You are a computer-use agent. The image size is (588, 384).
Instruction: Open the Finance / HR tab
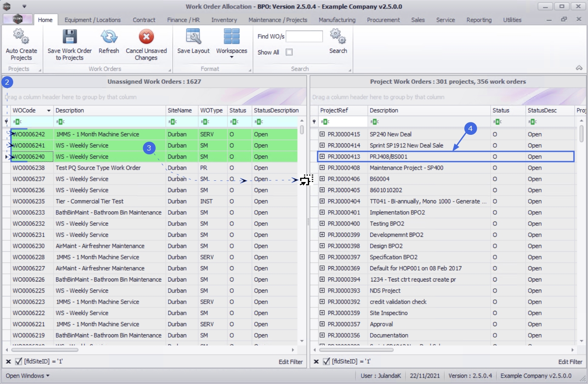[183, 20]
